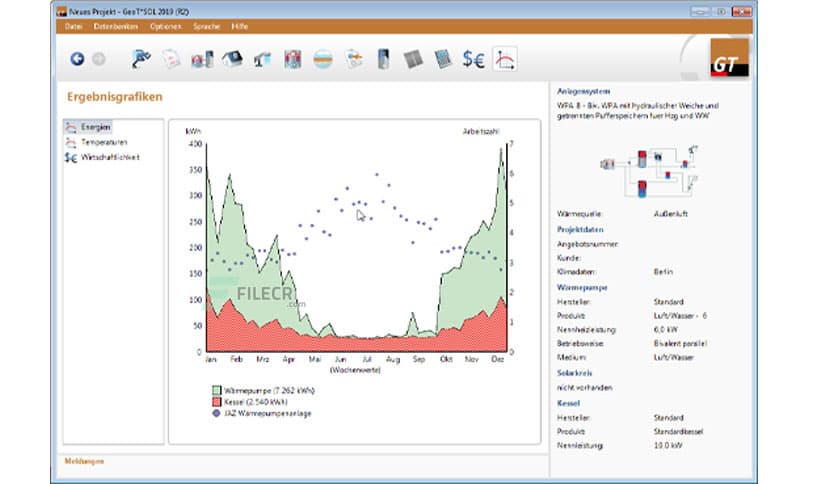
Task: Open the Hilfe menu
Action: click(x=239, y=26)
